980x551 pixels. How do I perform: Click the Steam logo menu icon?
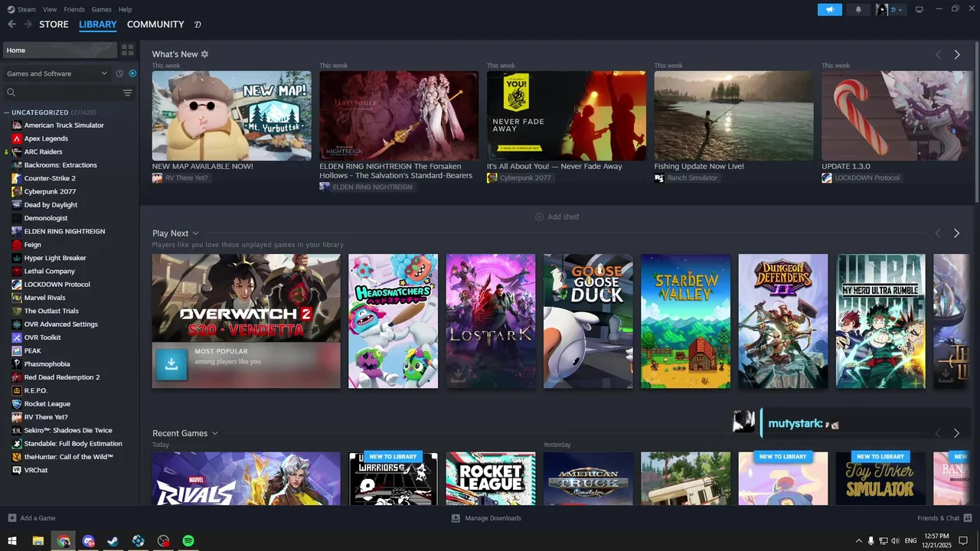pyautogui.click(x=10, y=9)
